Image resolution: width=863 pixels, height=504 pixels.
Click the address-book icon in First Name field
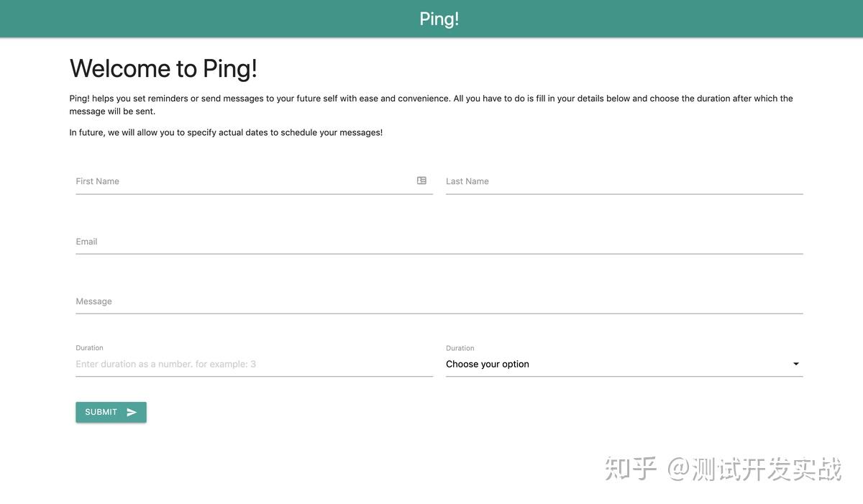pyautogui.click(x=421, y=180)
